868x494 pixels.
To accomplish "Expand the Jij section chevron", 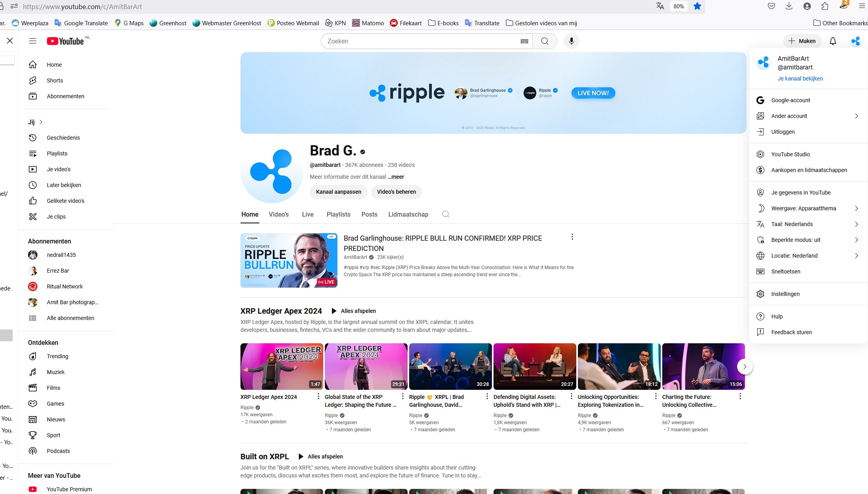I will pyautogui.click(x=41, y=122).
